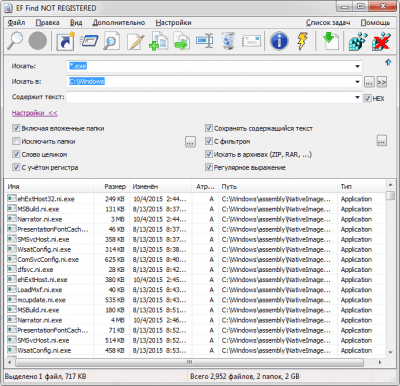Click the move files green arrow icon
Image resolution: width=400 pixels, height=386 pixels.
pyautogui.click(x=182, y=41)
